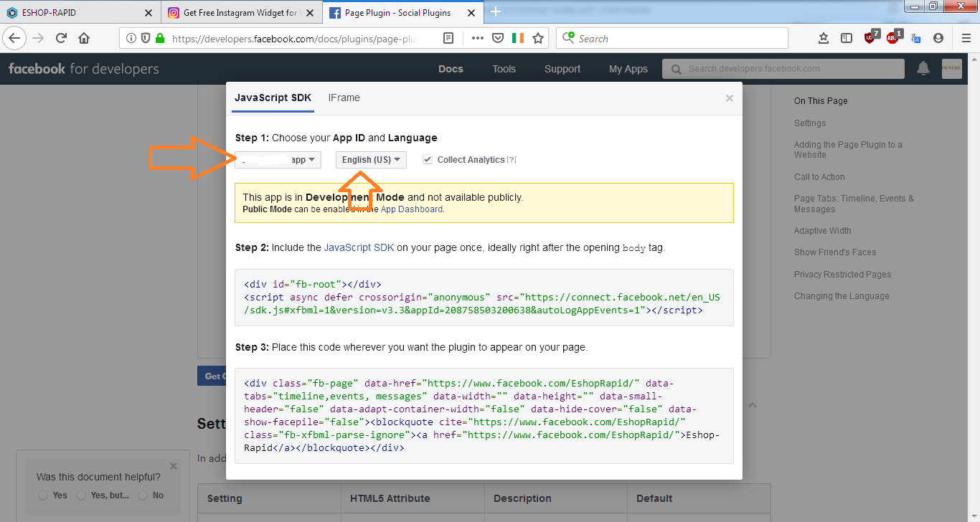The image size is (980, 522).
Task: Open the JavaScript SDK link in Step 2
Action: 359,247
